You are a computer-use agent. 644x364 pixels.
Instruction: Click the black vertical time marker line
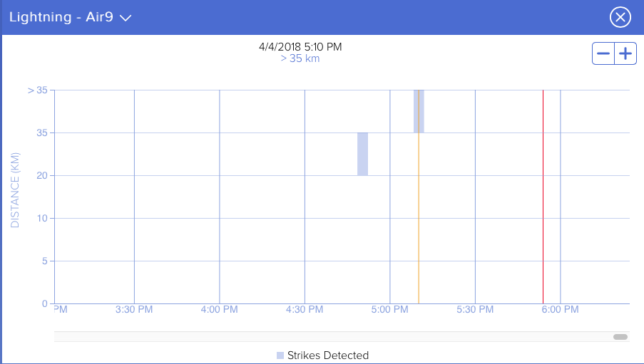tap(543, 214)
